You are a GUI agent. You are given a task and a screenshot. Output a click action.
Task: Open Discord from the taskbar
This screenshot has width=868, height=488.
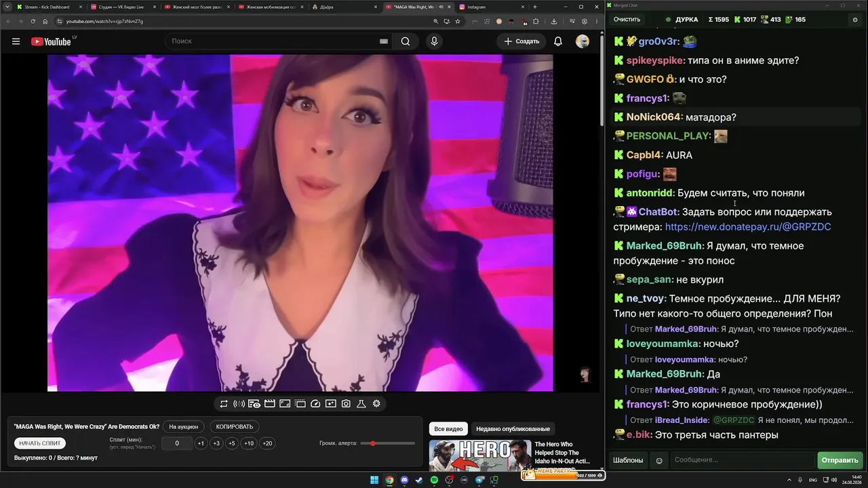tap(405, 481)
